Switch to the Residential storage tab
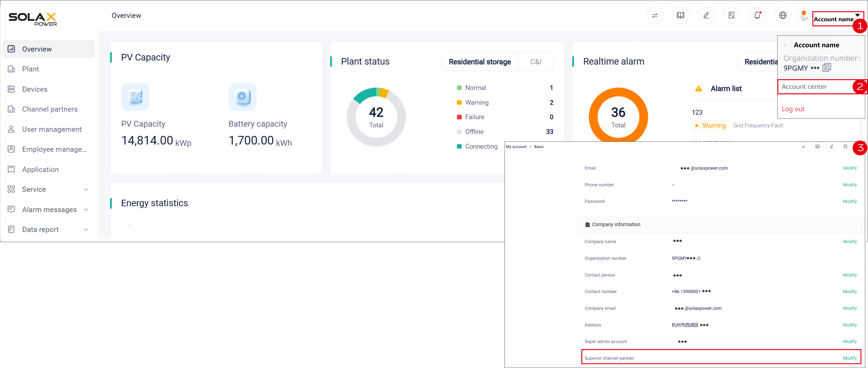Viewport: 868px width, 368px height. click(x=480, y=62)
